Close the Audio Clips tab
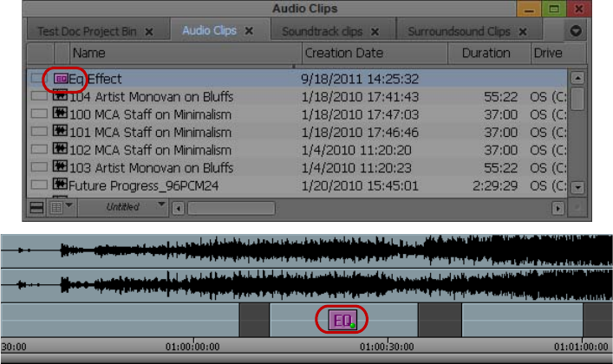613x364 pixels. tap(249, 31)
